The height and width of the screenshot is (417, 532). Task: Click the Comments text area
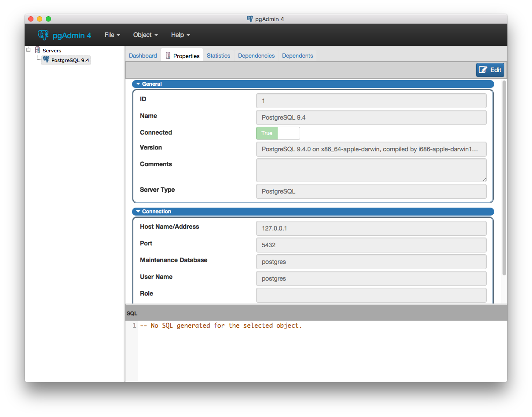(x=371, y=170)
